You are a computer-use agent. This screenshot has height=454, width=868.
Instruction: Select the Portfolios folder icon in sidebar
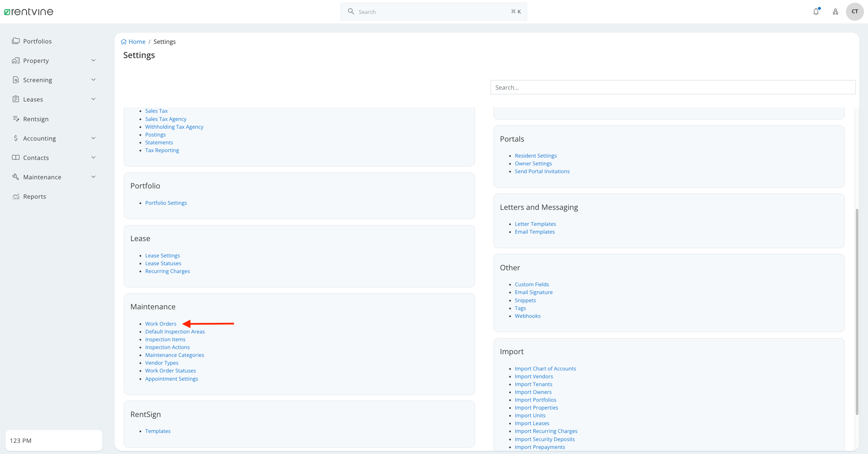coord(16,41)
